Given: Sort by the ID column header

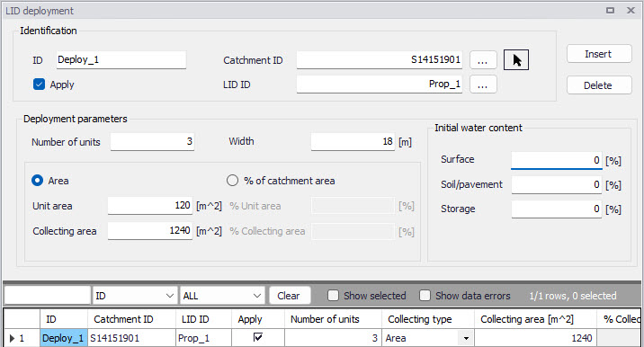Looking at the screenshot, I should 64,319.
